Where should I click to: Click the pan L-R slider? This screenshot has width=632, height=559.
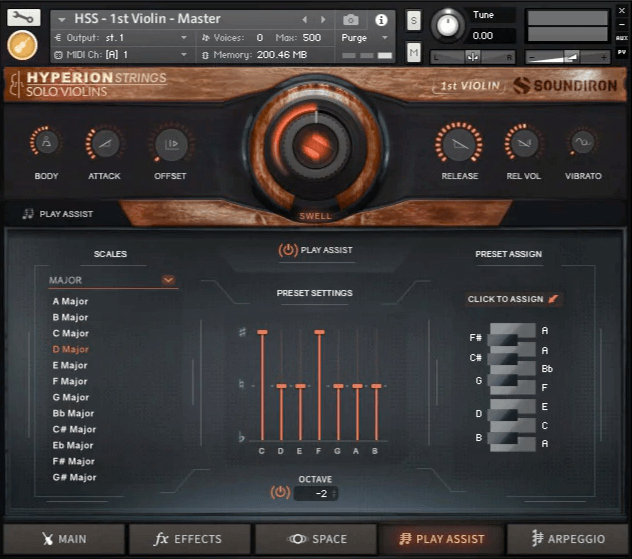pos(473,57)
